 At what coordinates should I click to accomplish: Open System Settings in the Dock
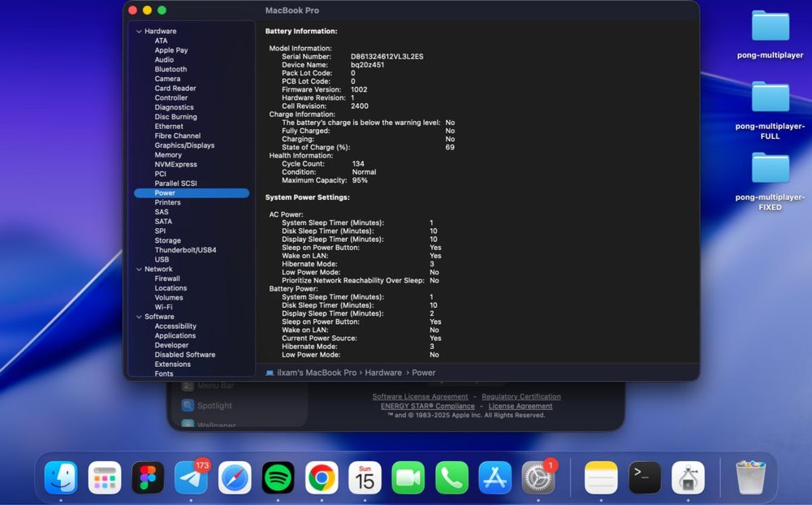[x=538, y=477]
